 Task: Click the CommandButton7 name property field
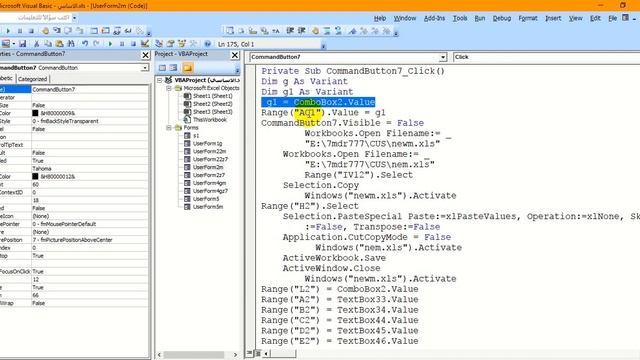[x=91, y=89]
